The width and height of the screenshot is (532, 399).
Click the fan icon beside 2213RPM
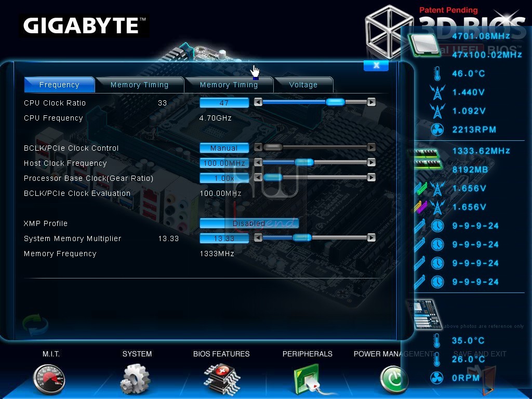coord(437,129)
